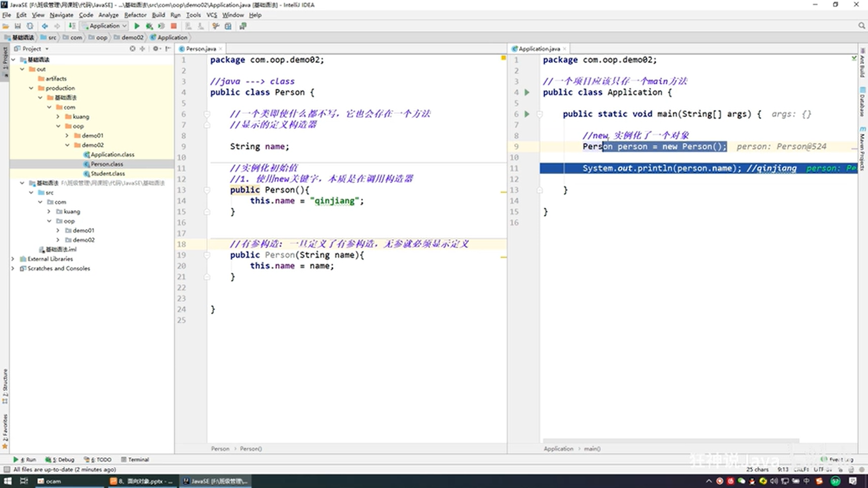Viewport: 868px width, 488px height.
Task: Toggle the Database tool window
Action: 863,102
